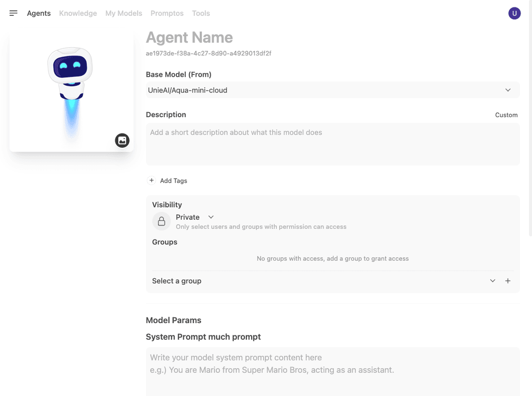Open the Promptos tab

pos(167,13)
